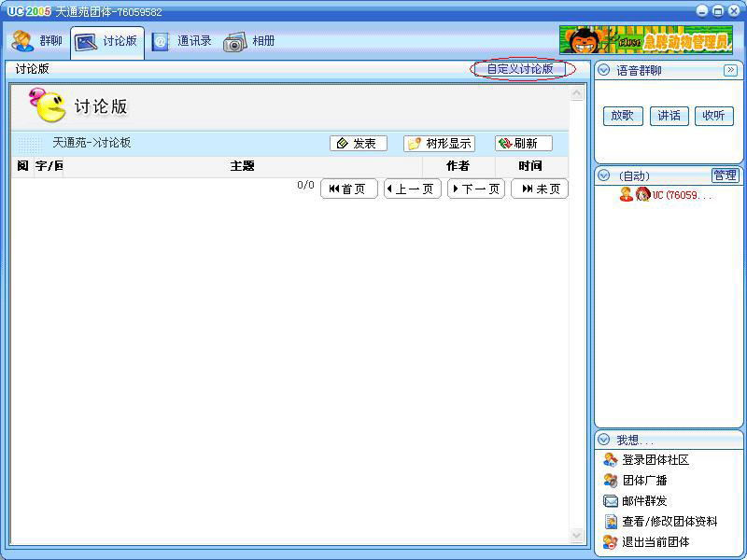Click the 放歌 button

click(x=623, y=116)
